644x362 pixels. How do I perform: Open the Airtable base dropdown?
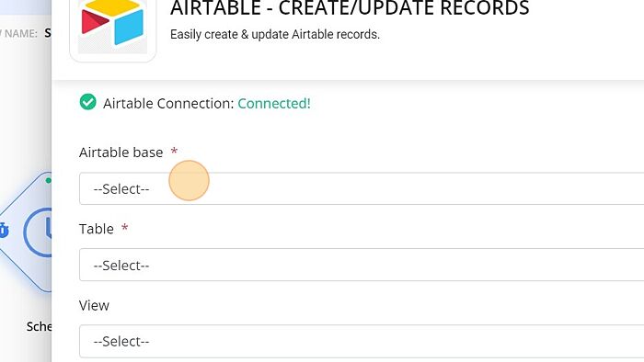362,188
